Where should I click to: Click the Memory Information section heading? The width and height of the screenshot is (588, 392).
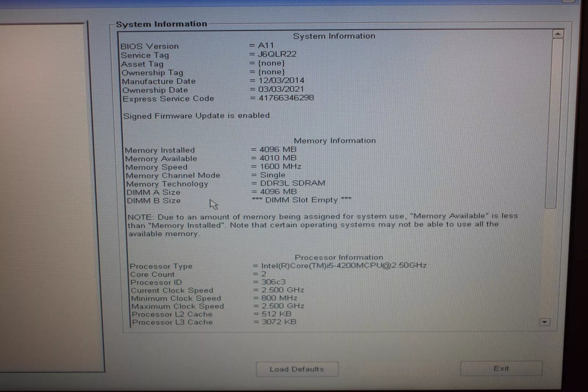click(335, 141)
